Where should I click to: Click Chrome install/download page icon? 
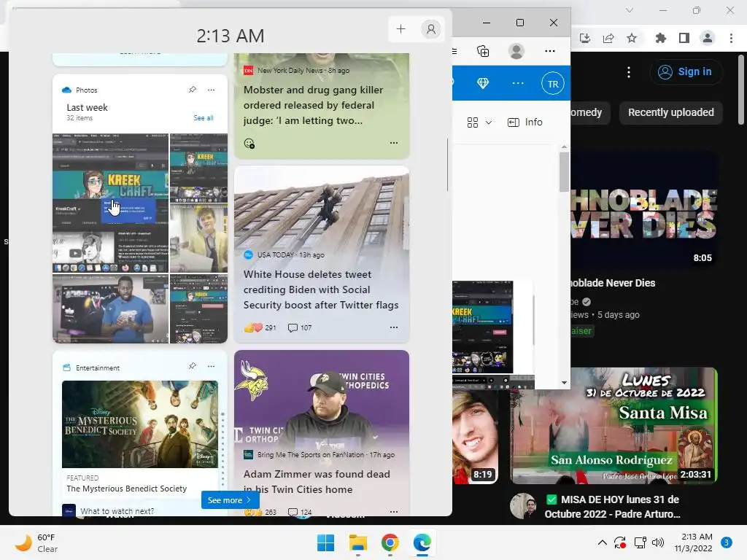(x=585, y=38)
